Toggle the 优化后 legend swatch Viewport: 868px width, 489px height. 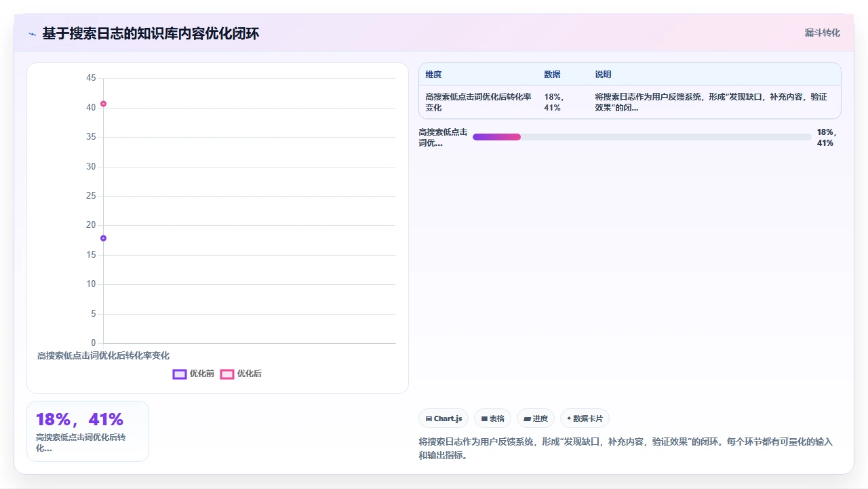coord(227,374)
